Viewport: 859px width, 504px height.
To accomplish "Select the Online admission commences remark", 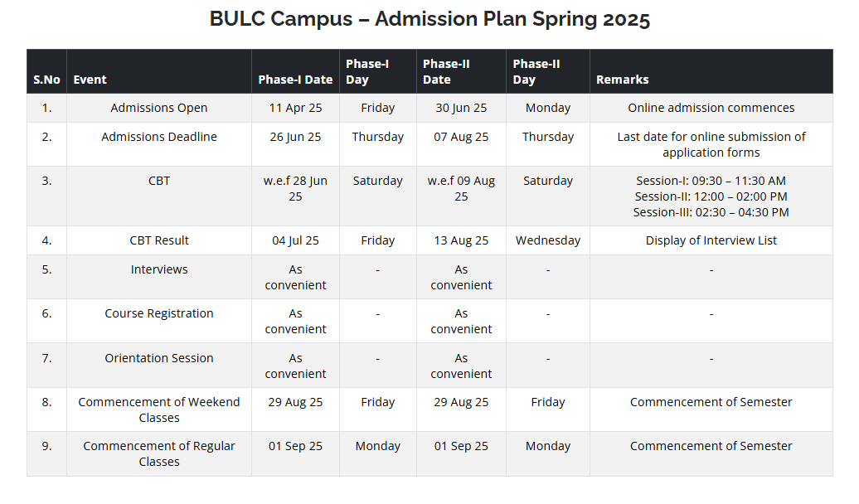I will [x=711, y=108].
